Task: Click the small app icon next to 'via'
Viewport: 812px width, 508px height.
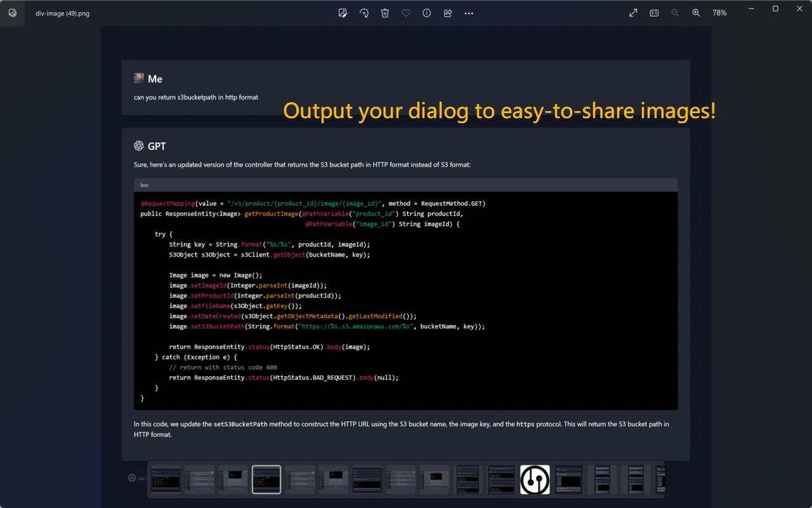Action: (x=131, y=477)
